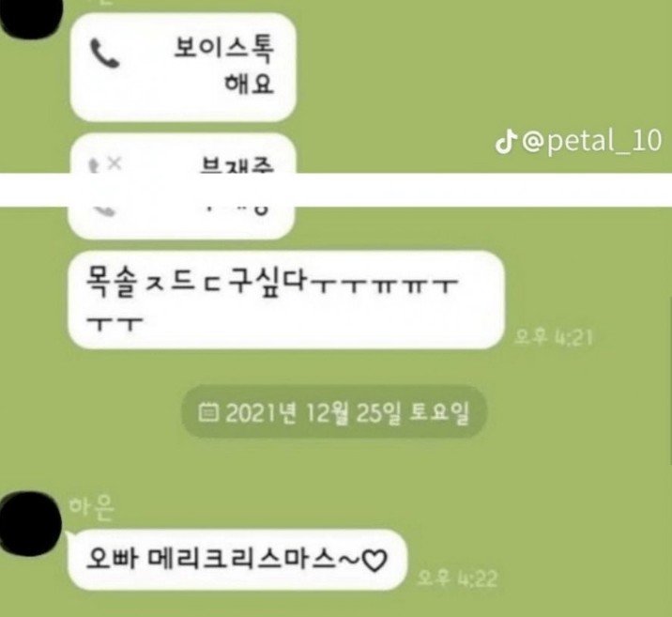
Task: Tap the heart symbol ending the Christmas message
Action: (374, 560)
